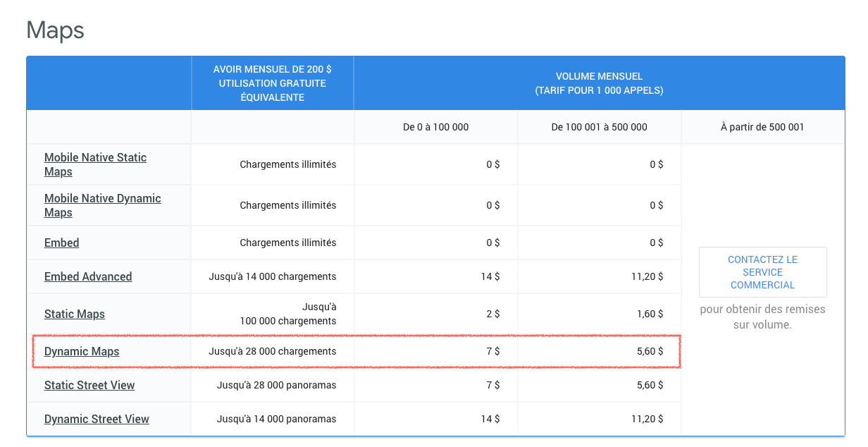Select the Jusqu'à 100 000 chargements cell
Screen dimensions: 868x447
point(288,314)
